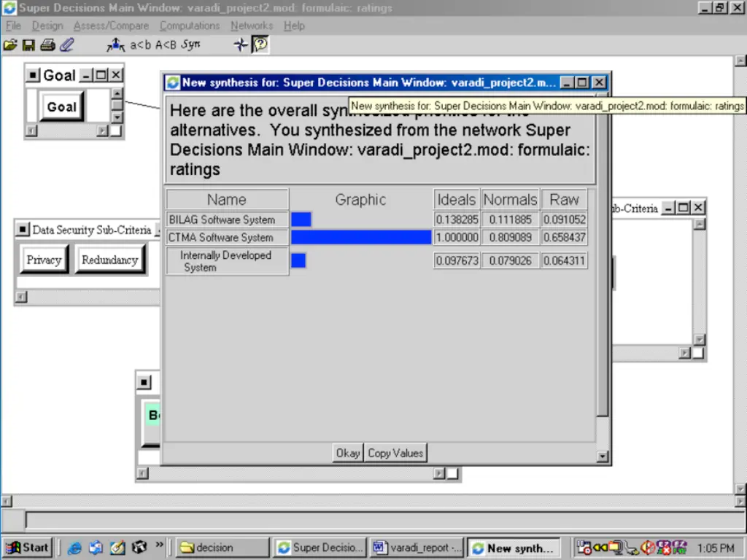Screen dimensions: 747x560
Task: Maximize the Goal cluster window
Action: [x=101, y=75]
